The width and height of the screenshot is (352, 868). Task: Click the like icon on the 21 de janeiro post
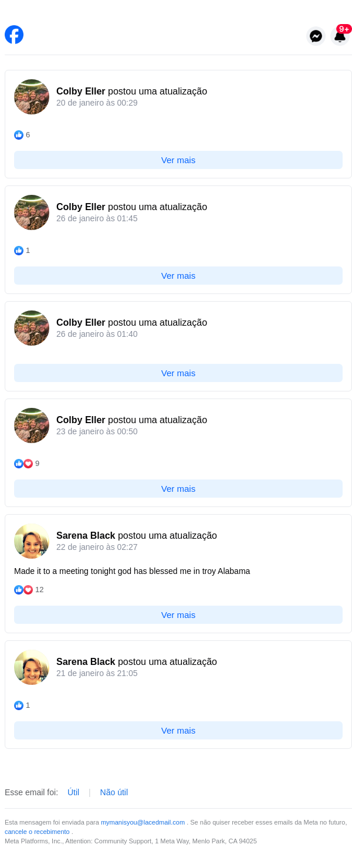pos(19,705)
